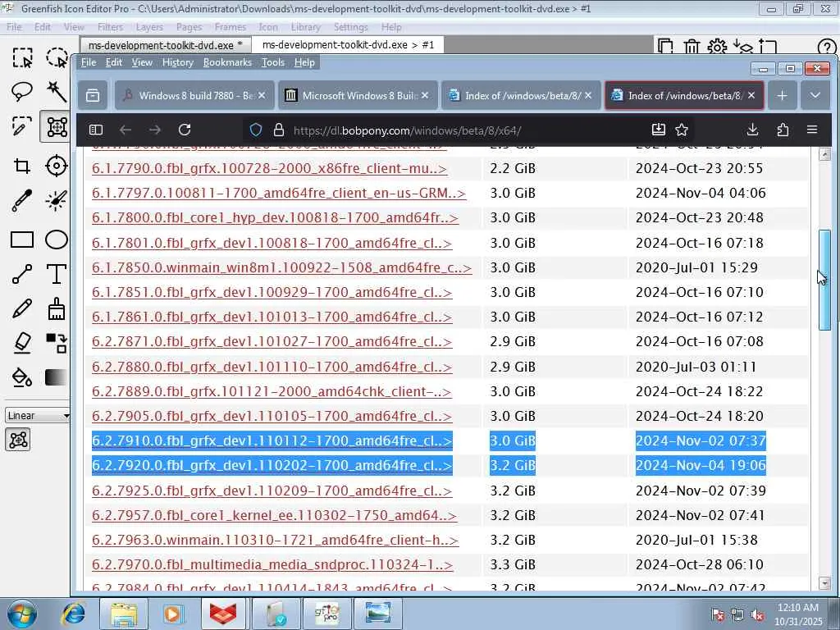
Task: Activate the Transform tool
Action: pyautogui.click(x=57, y=126)
